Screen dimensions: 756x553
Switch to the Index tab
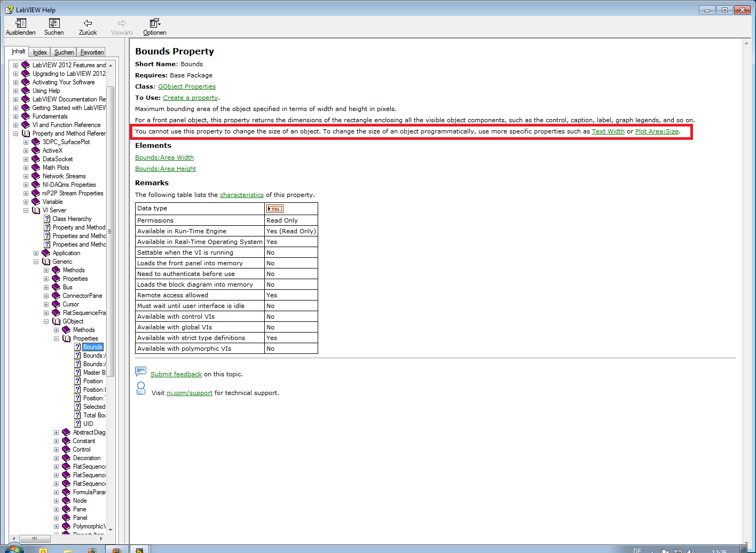pyautogui.click(x=40, y=52)
